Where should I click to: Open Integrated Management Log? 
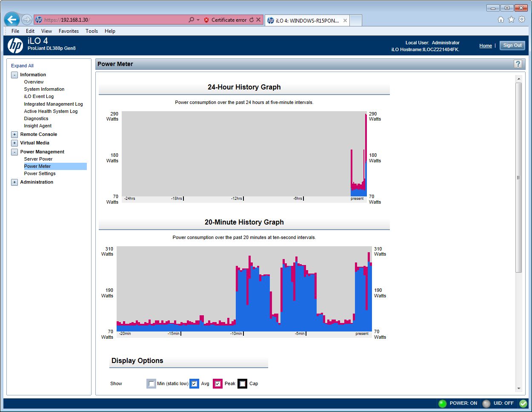tap(54, 104)
